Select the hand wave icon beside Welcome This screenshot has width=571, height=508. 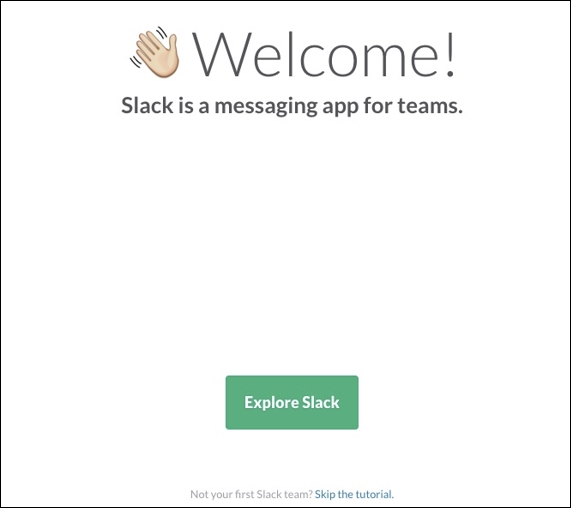click(x=155, y=52)
